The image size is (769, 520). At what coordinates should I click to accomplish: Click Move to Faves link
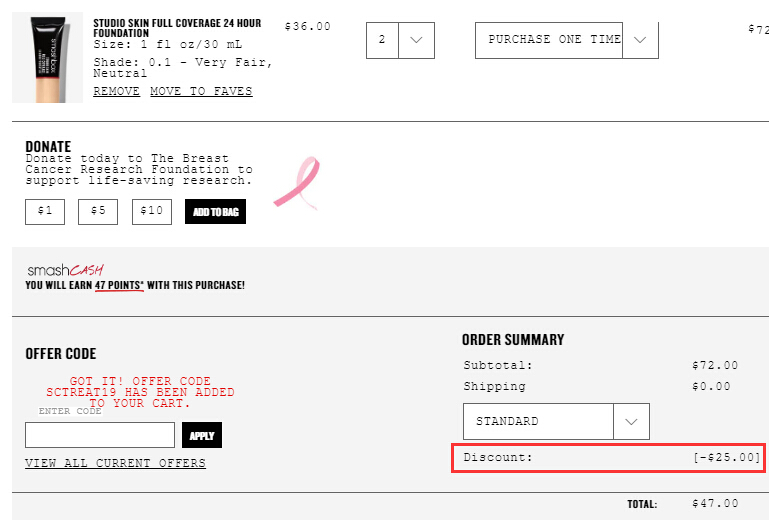click(x=201, y=91)
